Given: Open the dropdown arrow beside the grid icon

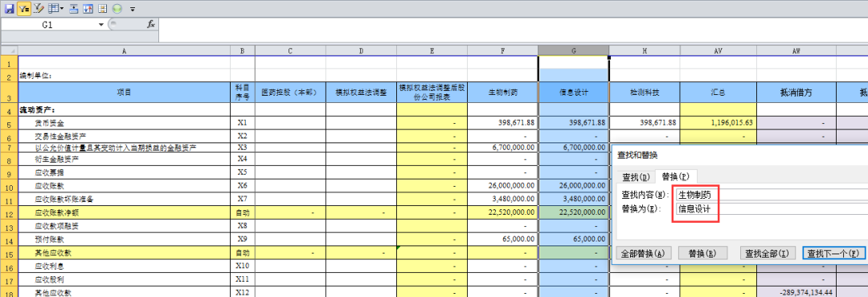Looking at the screenshot, I should (61, 9).
